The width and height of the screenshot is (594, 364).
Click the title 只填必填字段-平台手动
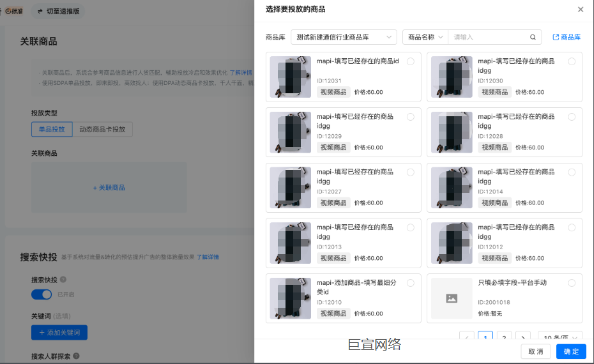[512, 282]
